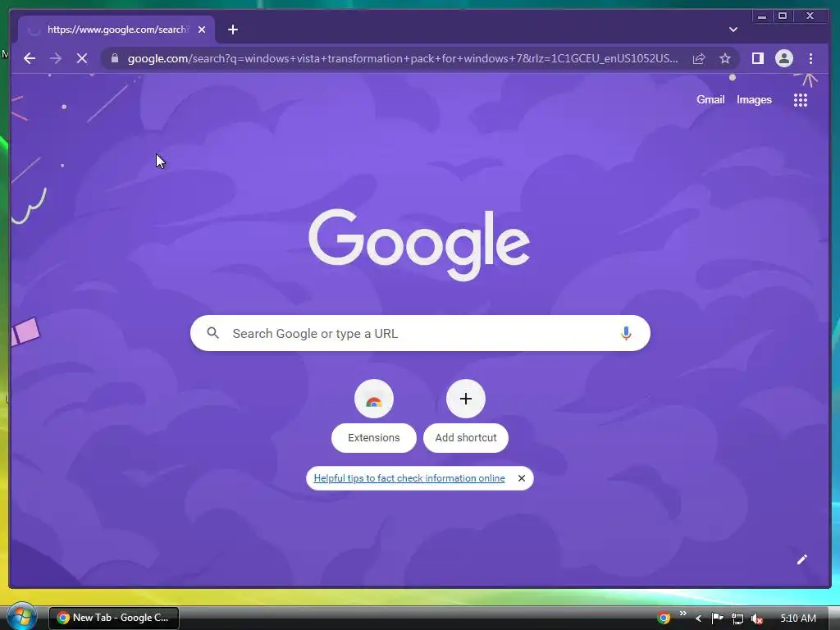Click New Tab - Google Chrome taskbar button
The height and width of the screenshot is (630, 840).
tap(113, 618)
